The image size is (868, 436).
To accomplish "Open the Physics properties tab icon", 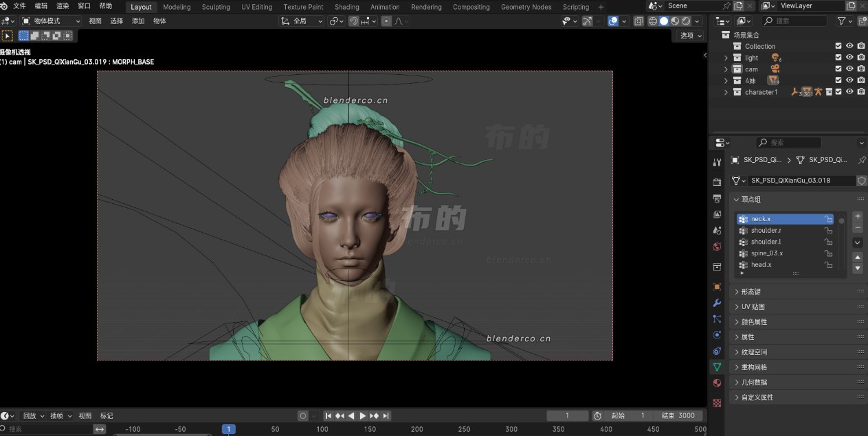I will (717, 335).
